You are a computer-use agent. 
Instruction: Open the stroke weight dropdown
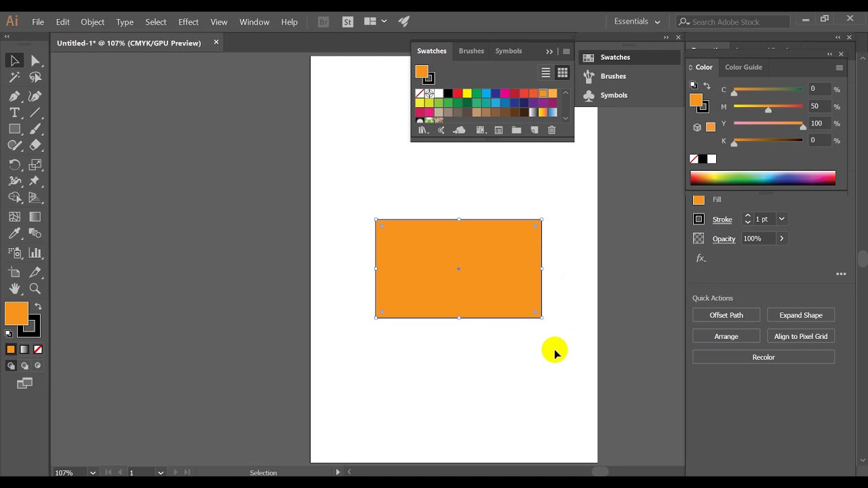(x=781, y=219)
